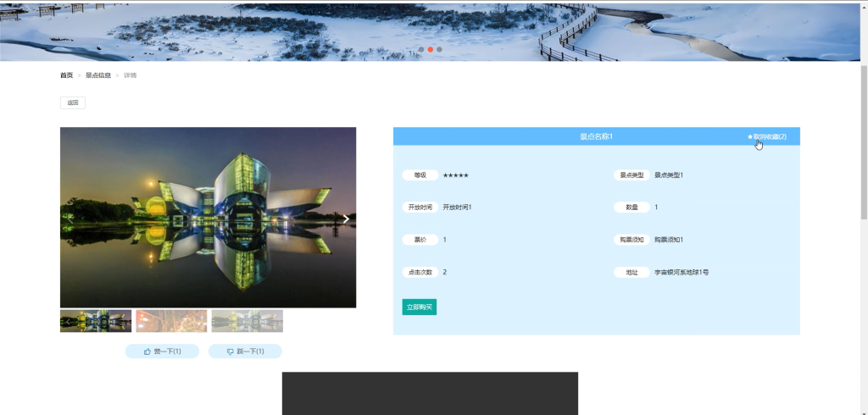Select the third faded building thumbnail

pos(247,321)
